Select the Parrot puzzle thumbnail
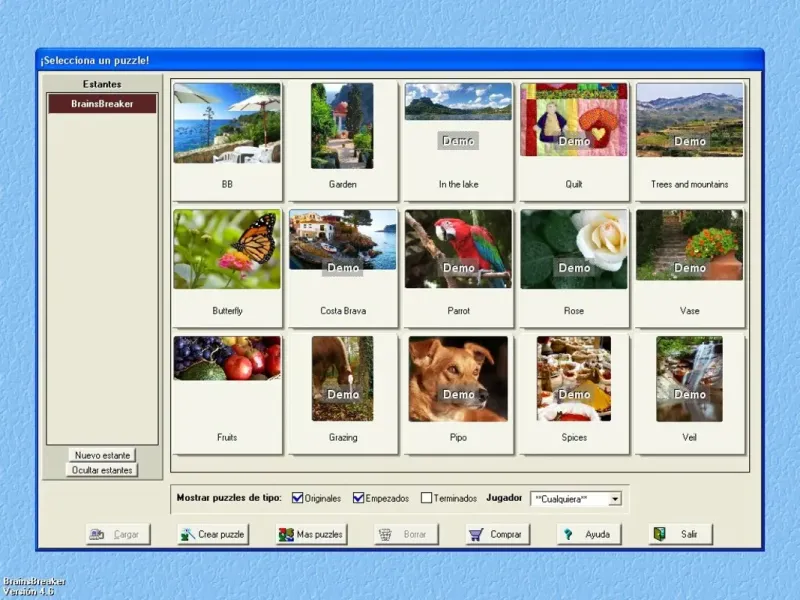 [458, 248]
